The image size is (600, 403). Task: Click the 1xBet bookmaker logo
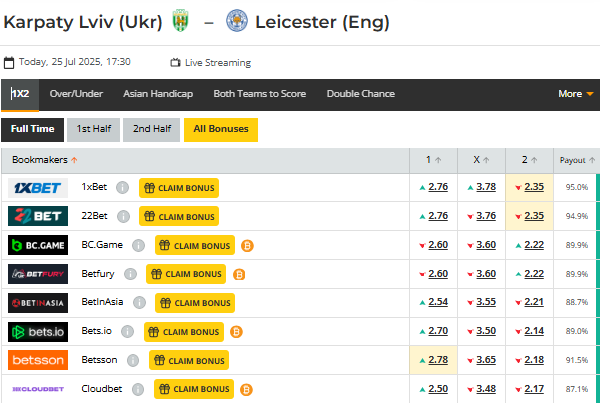pos(38,187)
